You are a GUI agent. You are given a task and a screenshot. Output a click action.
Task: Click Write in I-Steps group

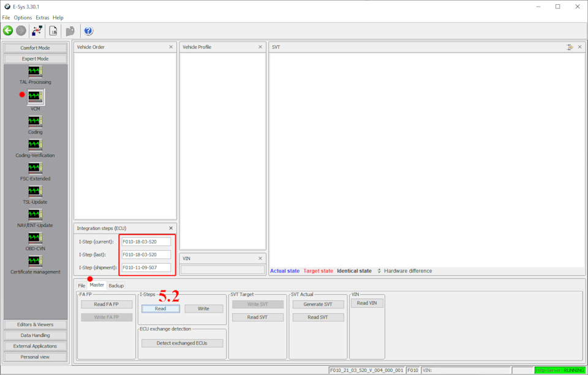coord(203,309)
